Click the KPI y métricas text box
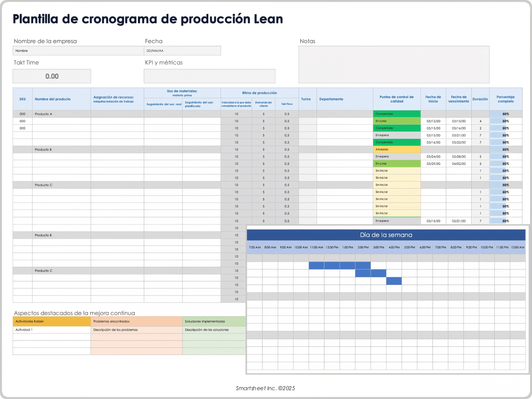532x399 pixels. tap(209, 76)
